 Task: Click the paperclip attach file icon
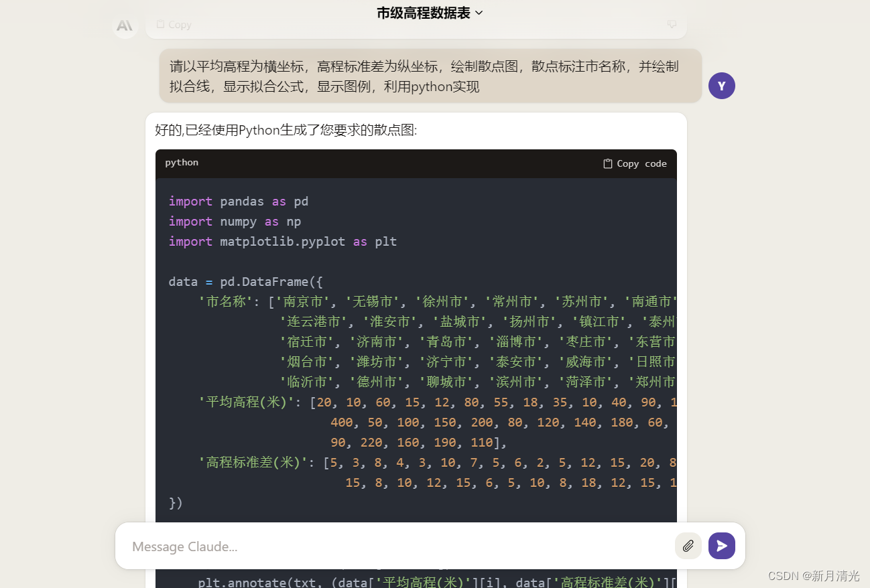point(688,546)
